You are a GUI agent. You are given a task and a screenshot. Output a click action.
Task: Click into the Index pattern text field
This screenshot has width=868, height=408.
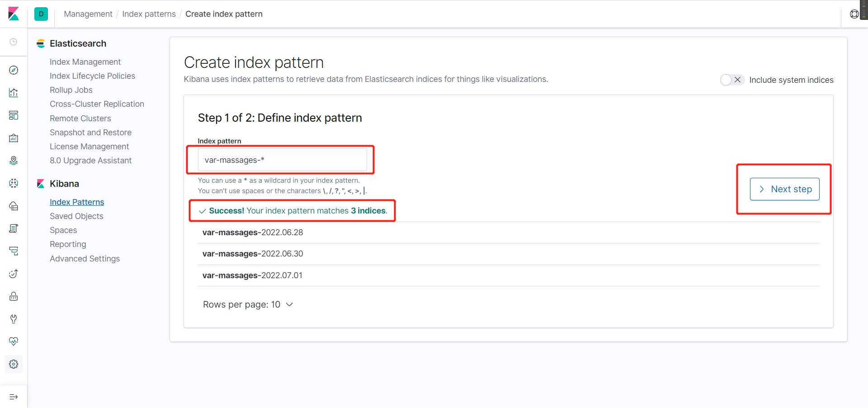click(x=282, y=160)
